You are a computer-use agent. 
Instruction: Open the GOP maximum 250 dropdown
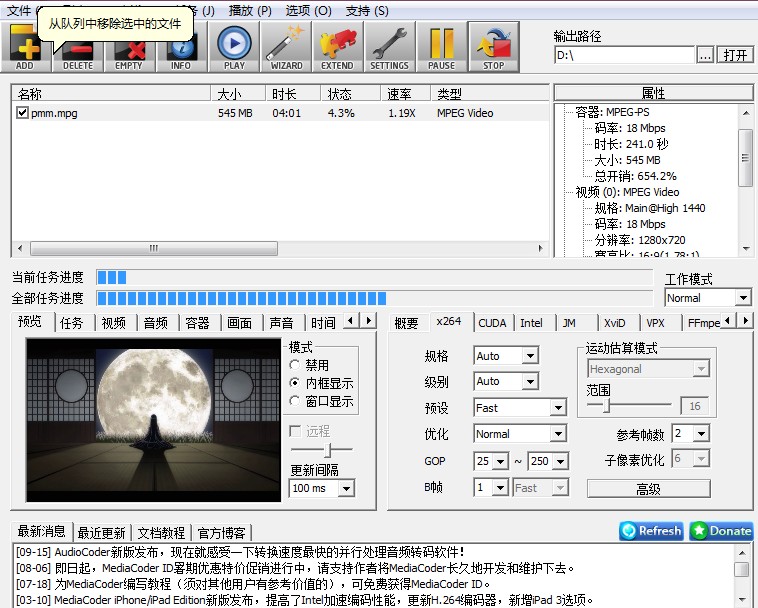coord(548,461)
